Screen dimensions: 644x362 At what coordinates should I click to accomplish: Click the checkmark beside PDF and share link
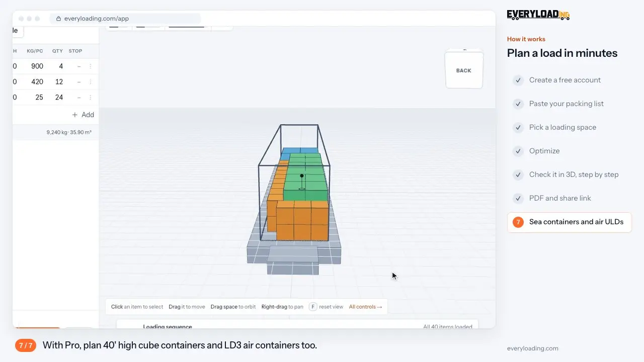coord(518,198)
